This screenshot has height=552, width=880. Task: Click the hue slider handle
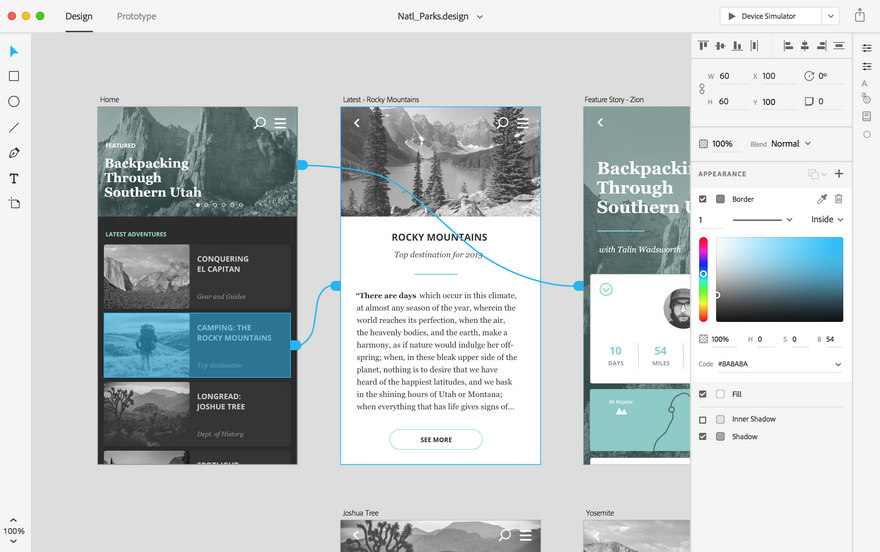(x=703, y=274)
